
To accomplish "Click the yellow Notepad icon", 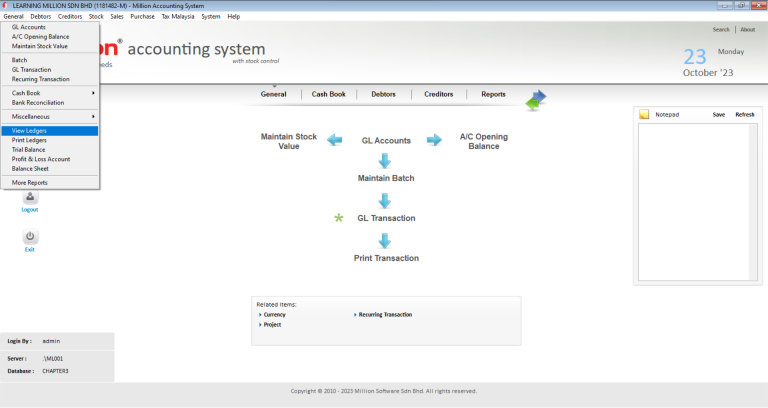I will tap(644, 114).
